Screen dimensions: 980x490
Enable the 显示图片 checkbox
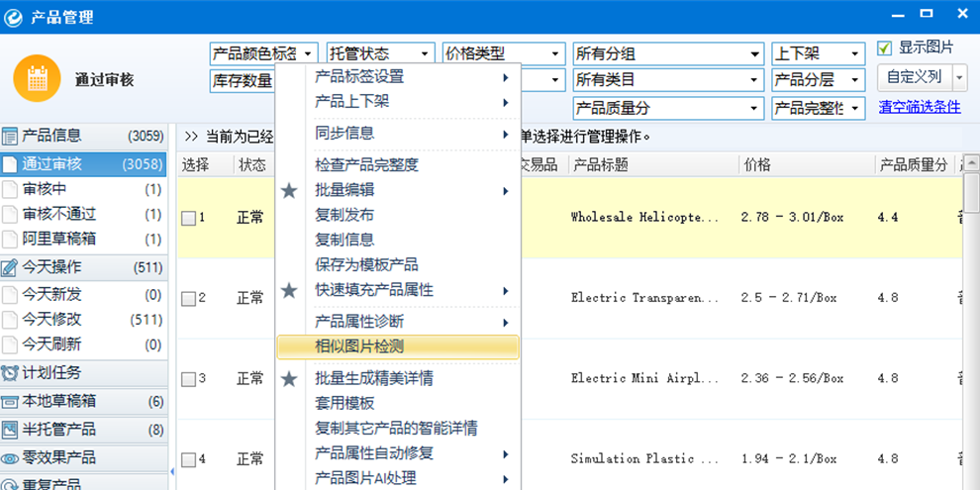(x=885, y=49)
